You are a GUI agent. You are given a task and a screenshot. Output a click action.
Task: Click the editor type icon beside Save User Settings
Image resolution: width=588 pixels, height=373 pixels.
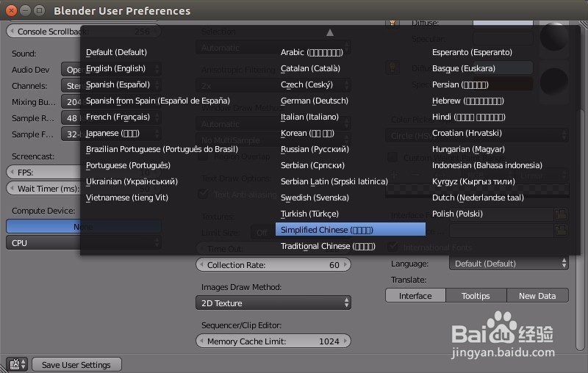coord(16,364)
